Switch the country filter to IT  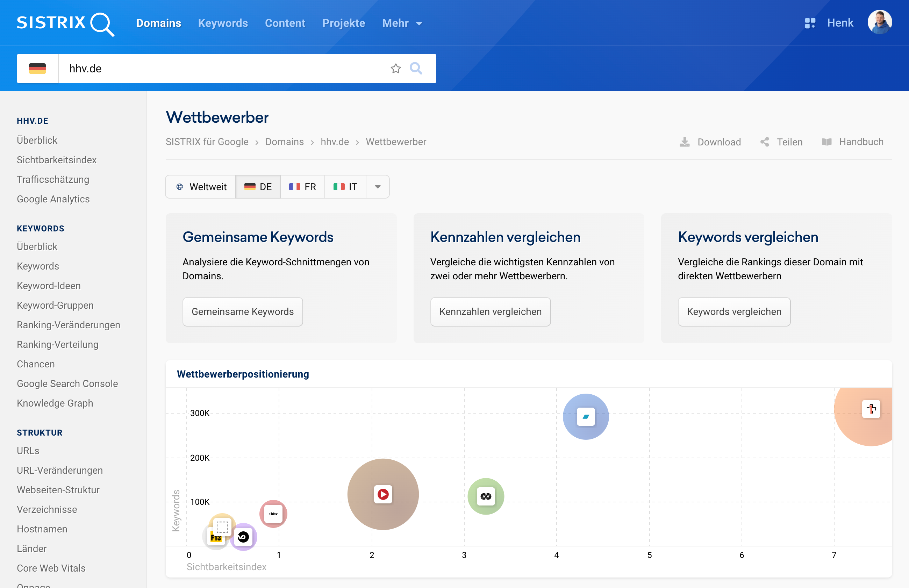pos(345,187)
